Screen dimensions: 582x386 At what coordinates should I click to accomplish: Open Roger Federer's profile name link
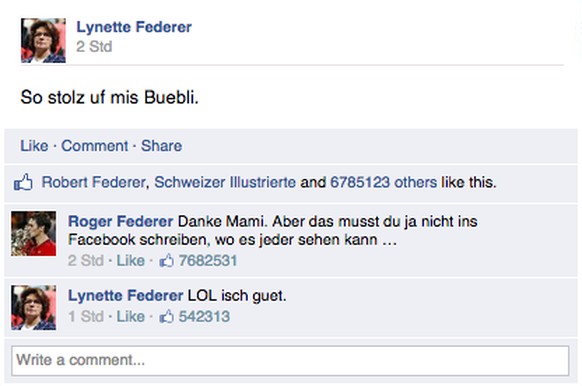121,222
